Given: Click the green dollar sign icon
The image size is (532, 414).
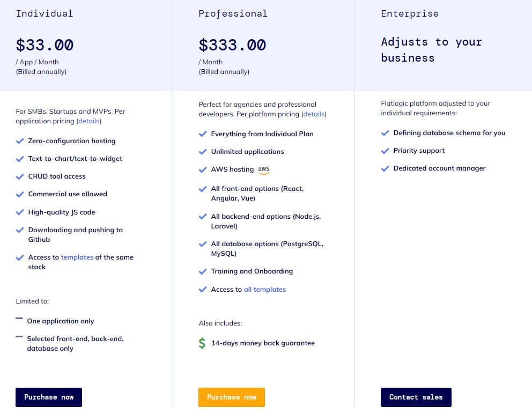Looking at the screenshot, I should tap(202, 343).
